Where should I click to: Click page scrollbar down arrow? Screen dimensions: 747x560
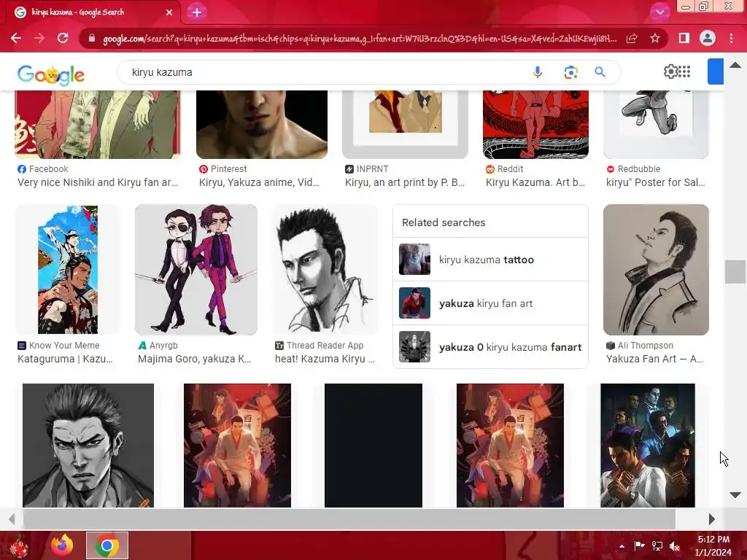[x=735, y=495]
